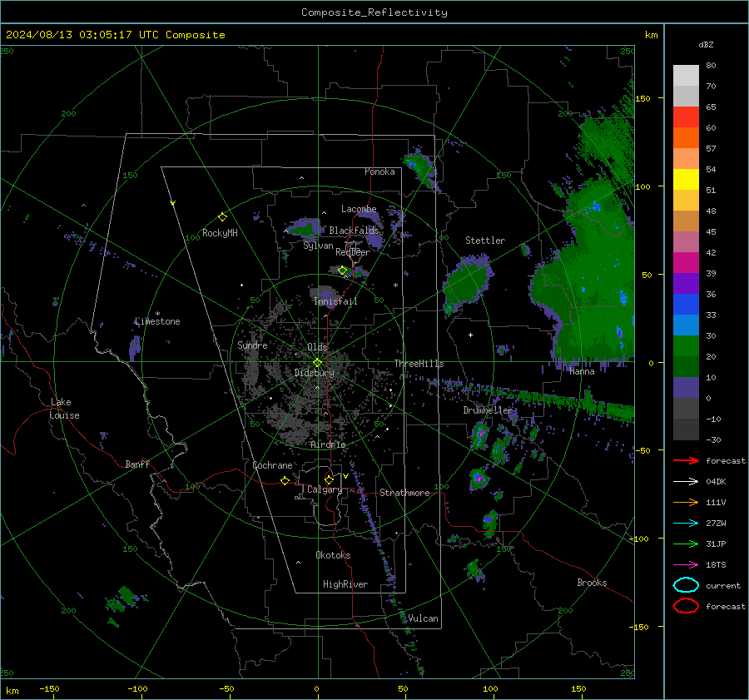Click the cyan current ellipse icon
This screenshot has height=700, width=749.
point(686,585)
